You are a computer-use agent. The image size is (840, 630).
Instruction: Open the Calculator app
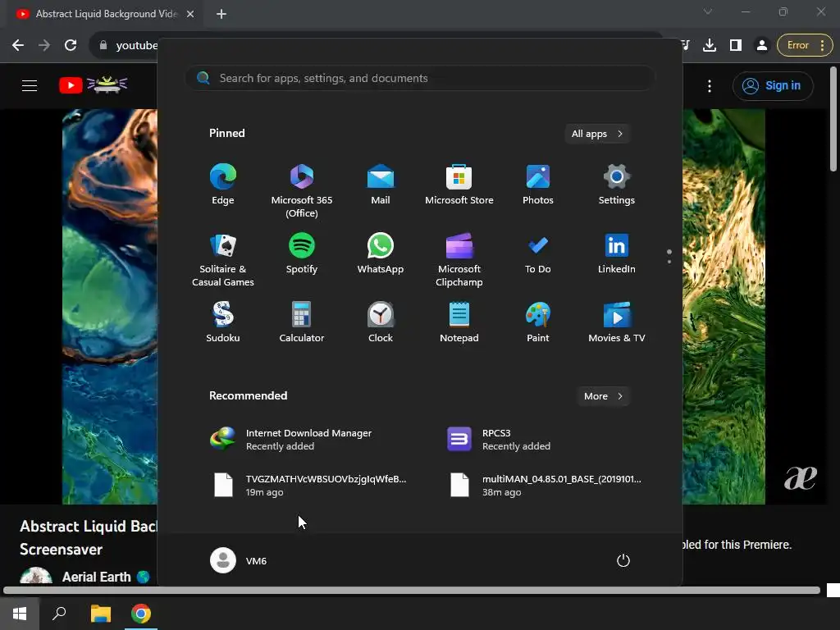(302, 322)
